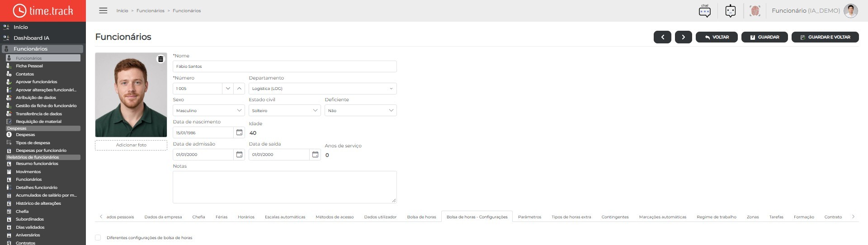Image resolution: width=868 pixels, height=245 pixels.
Task: Open the Estado civil dropdown
Action: [285, 110]
